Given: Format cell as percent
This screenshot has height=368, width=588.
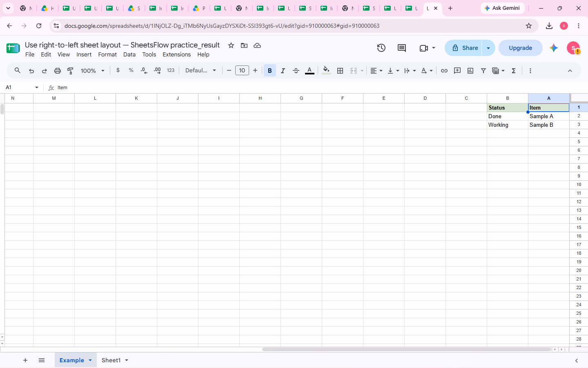Looking at the screenshot, I should [x=131, y=70].
